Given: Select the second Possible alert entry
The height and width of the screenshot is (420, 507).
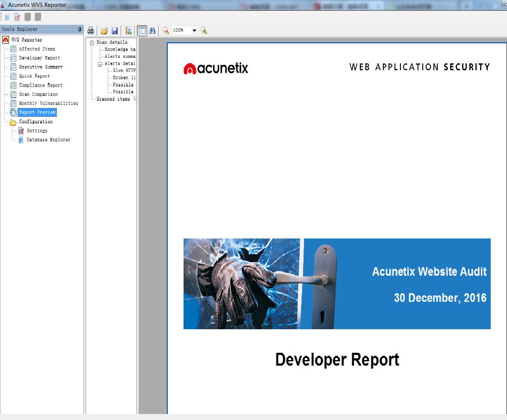Looking at the screenshot, I should 123,92.
